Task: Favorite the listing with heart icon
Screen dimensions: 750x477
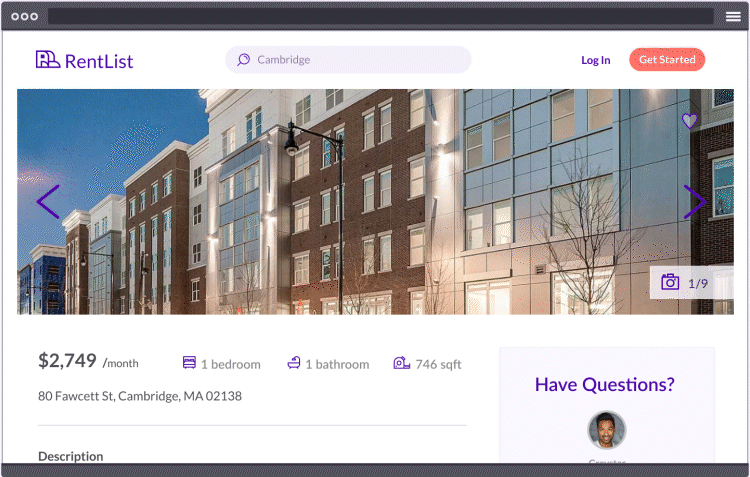Action: click(689, 121)
